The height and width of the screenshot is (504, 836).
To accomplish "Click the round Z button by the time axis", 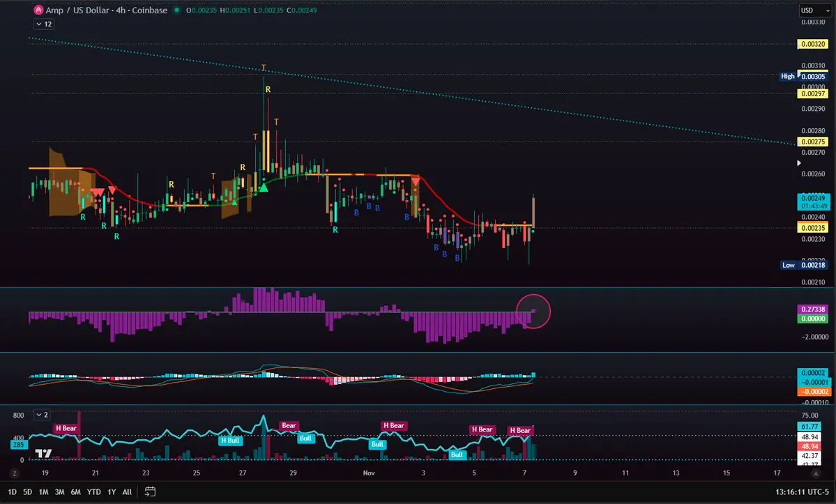I will click(x=15, y=473).
